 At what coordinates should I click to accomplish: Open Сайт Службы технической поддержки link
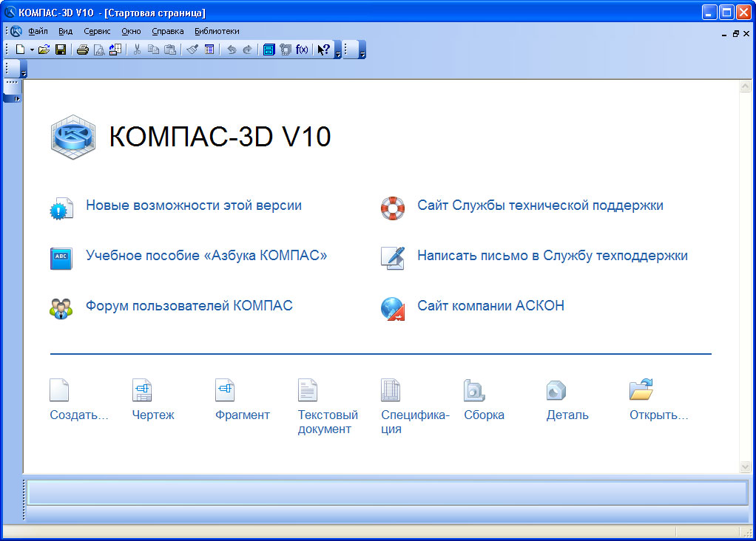coord(540,205)
